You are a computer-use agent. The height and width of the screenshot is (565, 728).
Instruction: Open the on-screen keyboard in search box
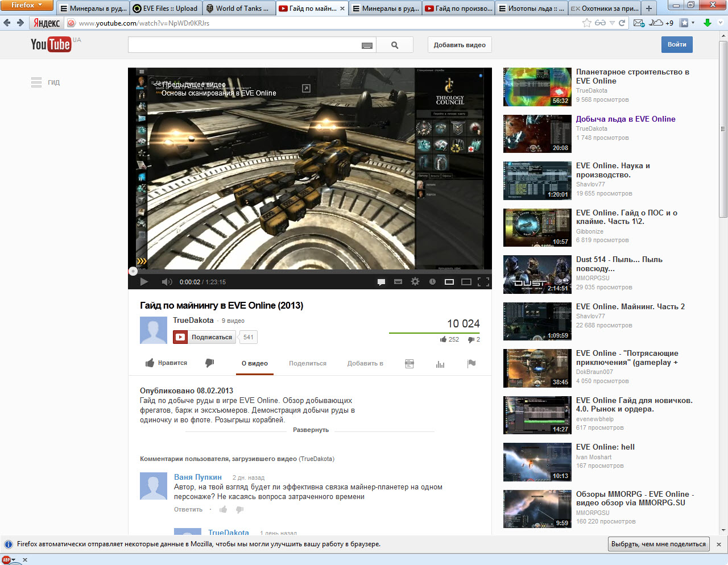367,45
